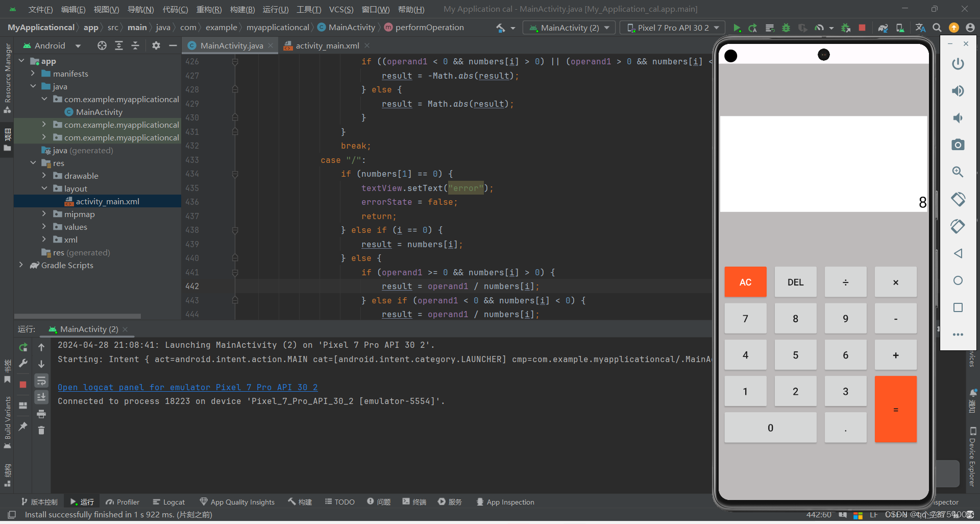
Task: Collapse the layout folder
Action: [x=44, y=188]
